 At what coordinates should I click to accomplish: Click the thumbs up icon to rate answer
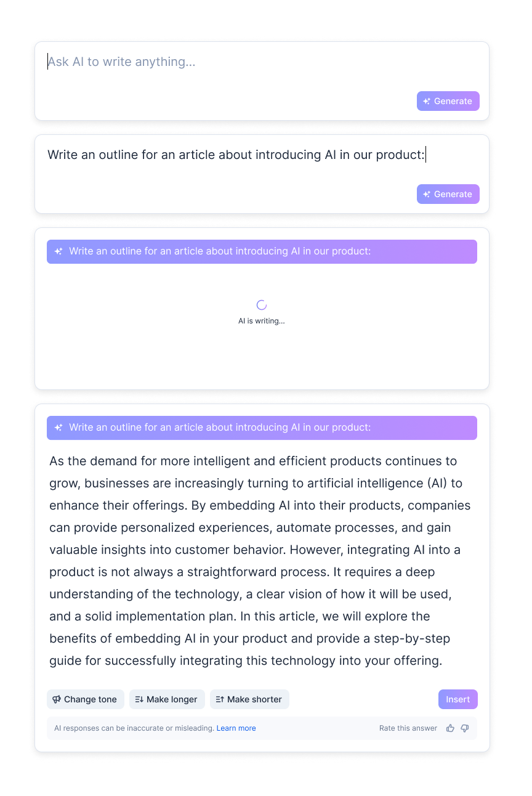click(x=450, y=728)
